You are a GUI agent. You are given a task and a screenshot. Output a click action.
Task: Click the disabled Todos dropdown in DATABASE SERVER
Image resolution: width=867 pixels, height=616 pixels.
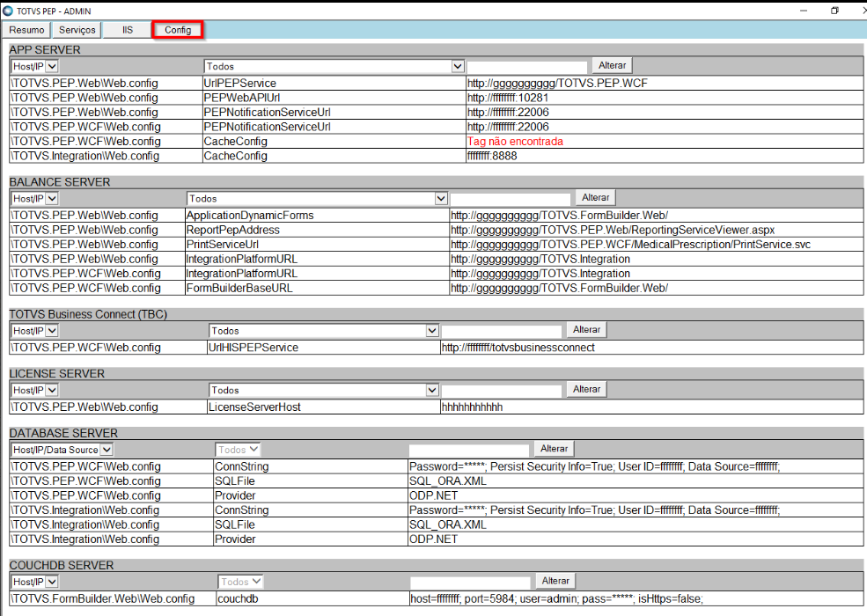238,450
